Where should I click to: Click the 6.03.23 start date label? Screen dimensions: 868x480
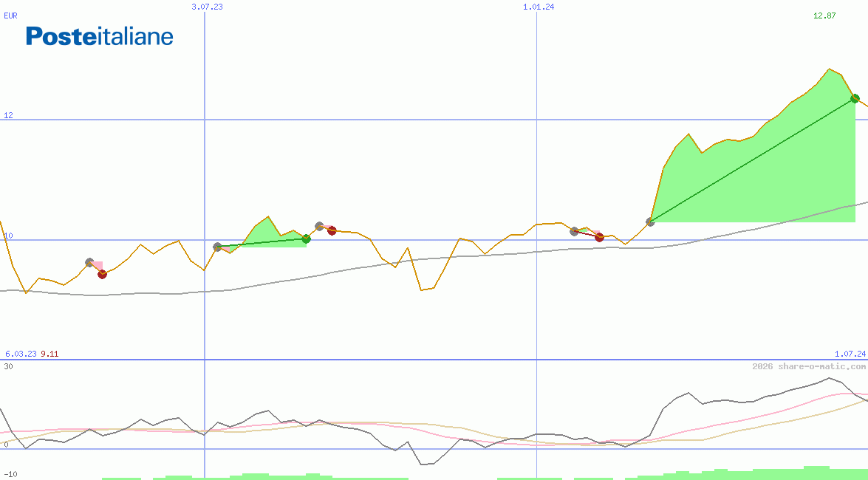point(21,354)
